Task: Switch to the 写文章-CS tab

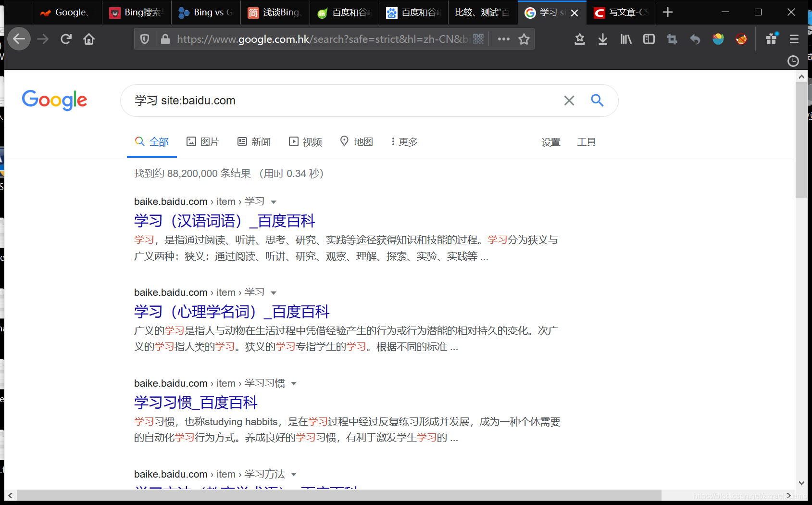Action: [622, 13]
